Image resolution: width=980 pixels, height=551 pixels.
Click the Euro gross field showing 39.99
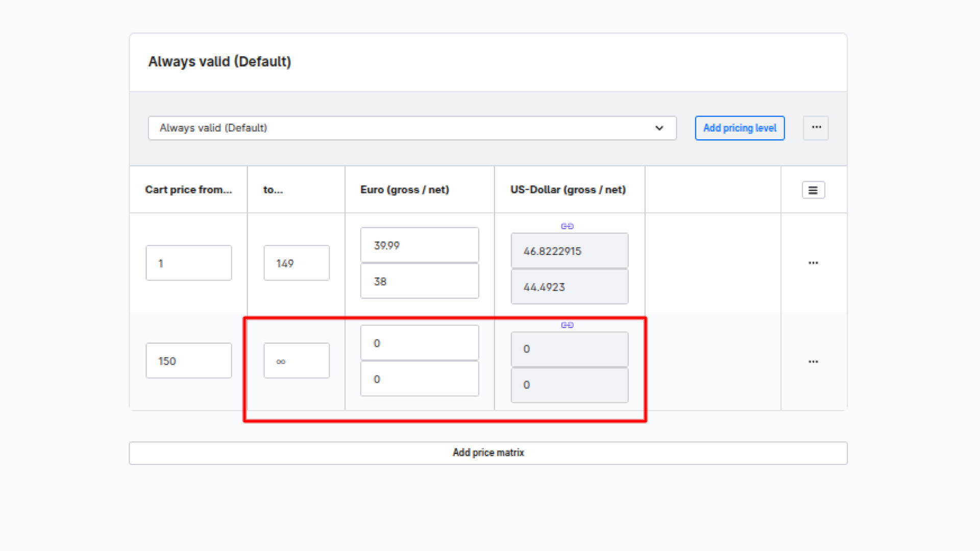pyautogui.click(x=420, y=245)
